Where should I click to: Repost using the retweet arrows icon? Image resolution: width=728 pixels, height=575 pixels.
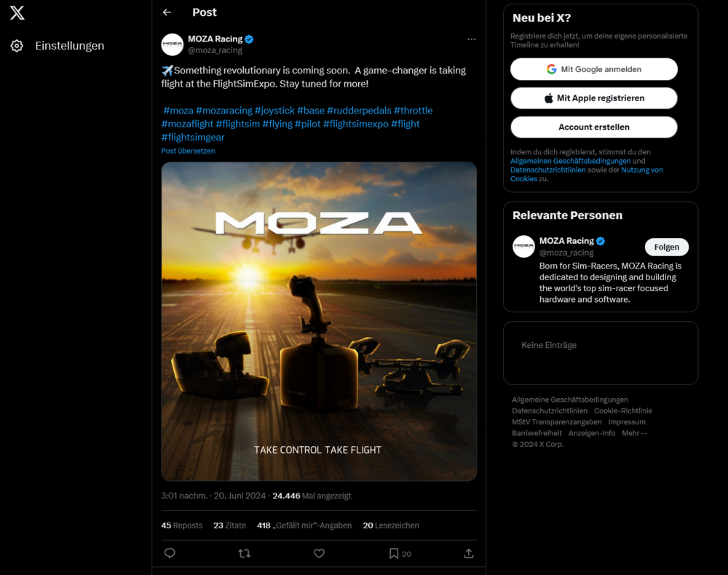(x=245, y=553)
